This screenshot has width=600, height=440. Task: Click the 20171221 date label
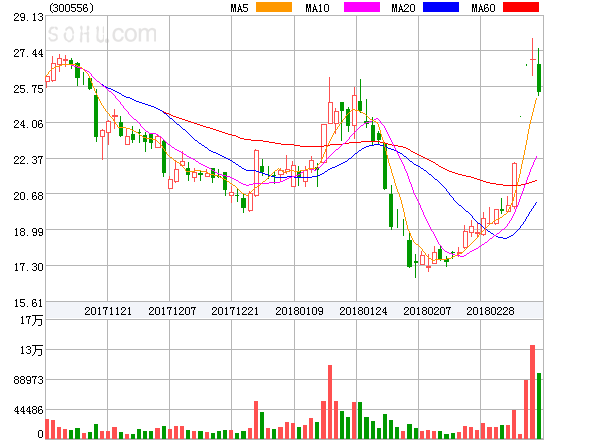click(x=235, y=311)
